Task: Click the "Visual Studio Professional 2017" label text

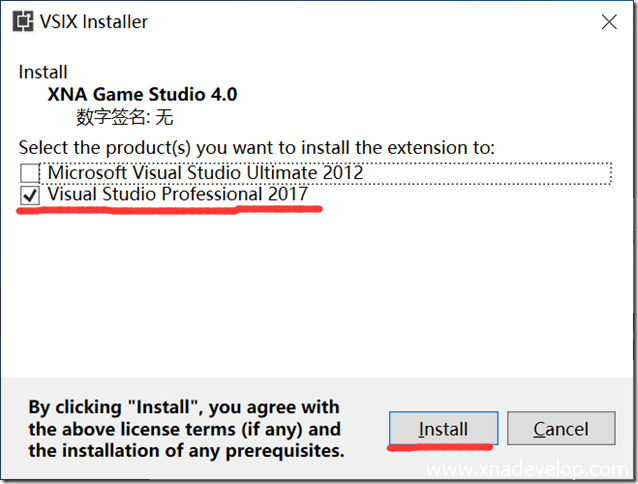Action: [x=178, y=194]
